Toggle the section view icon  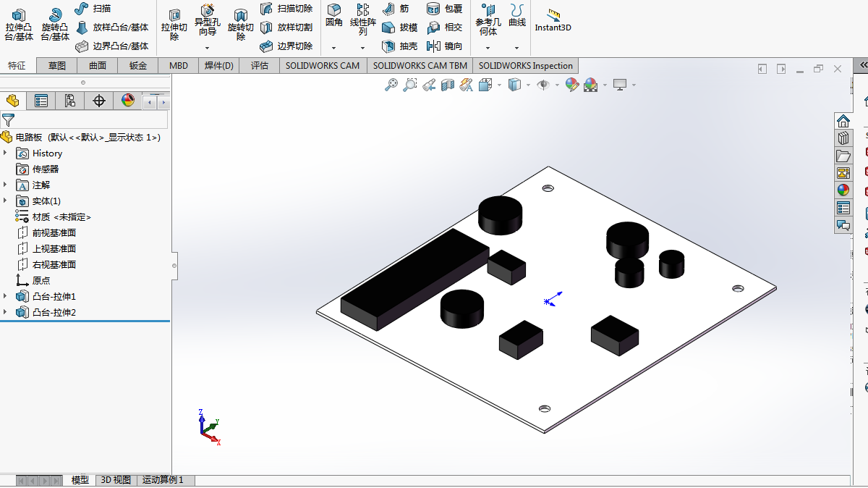(x=448, y=85)
